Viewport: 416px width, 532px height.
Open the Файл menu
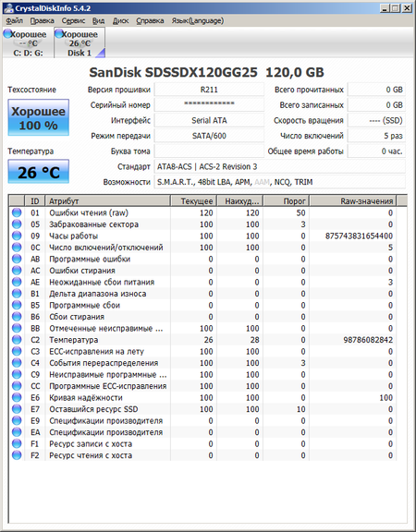[x=14, y=20]
